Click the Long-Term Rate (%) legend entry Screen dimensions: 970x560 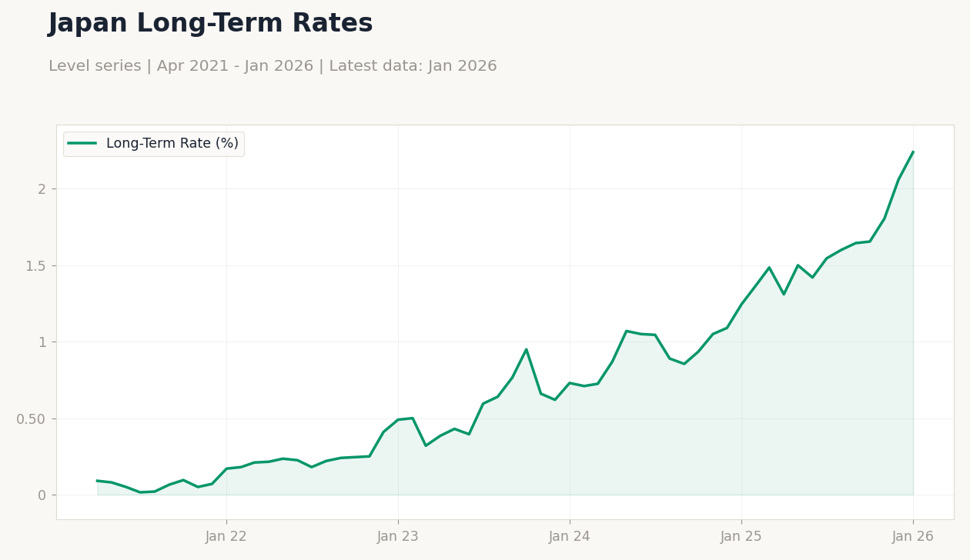coord(154,144)
